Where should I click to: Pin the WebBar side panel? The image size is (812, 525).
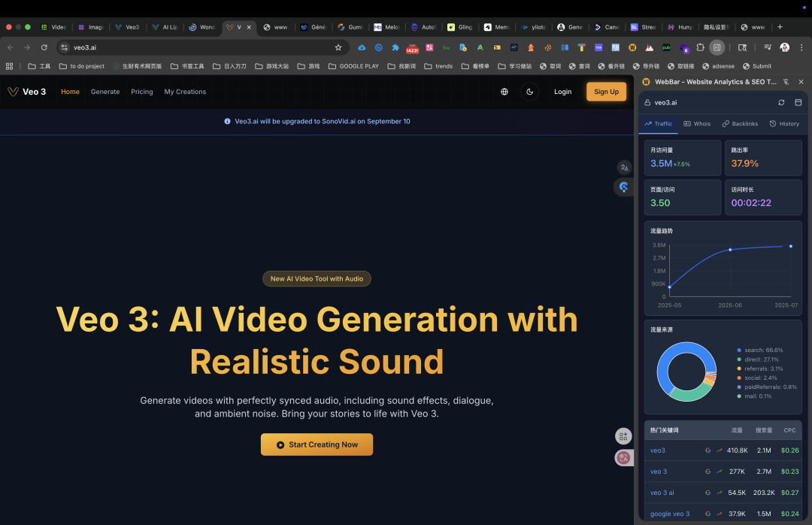pos(786,82)
